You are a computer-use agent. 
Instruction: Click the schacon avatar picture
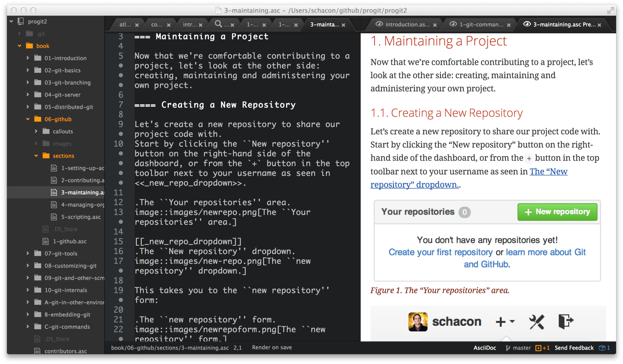click(418, 322)
